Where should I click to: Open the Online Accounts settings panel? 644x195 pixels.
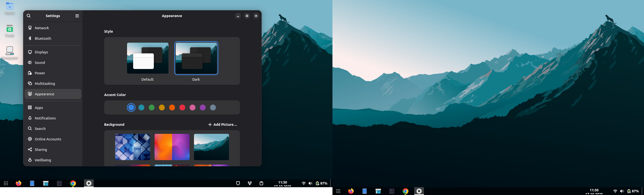tap(48, 139)
